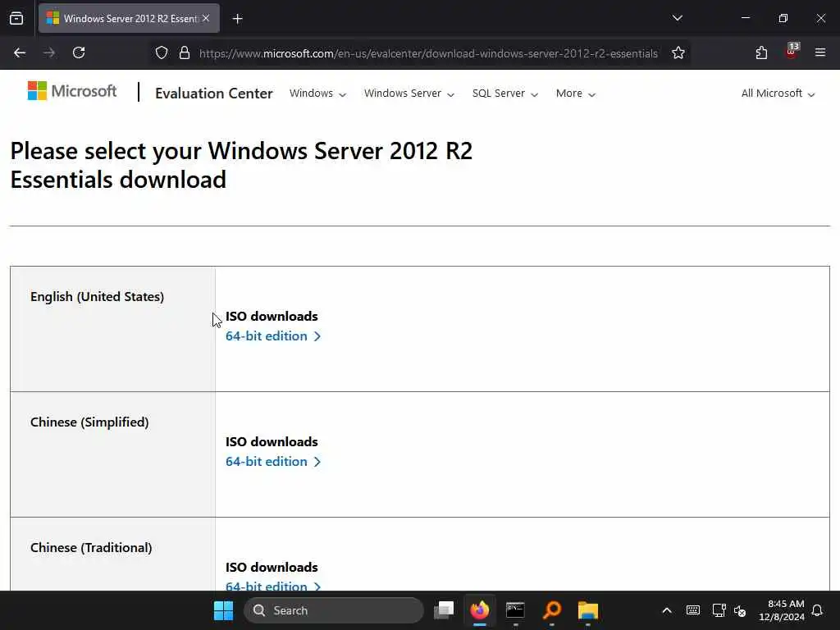The image size is (840, 630).
Task: View site security via the padlock icon
Action: (x=185, y=52)
